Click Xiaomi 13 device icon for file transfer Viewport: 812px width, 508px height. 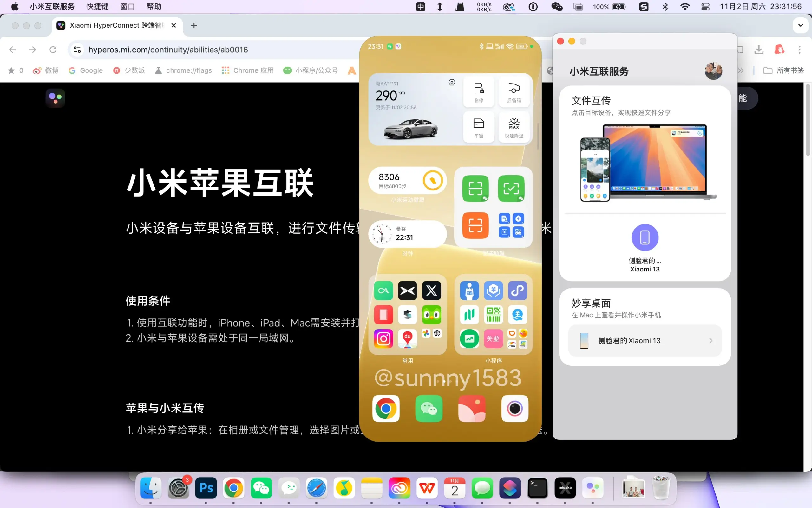[x=645, y=237]
